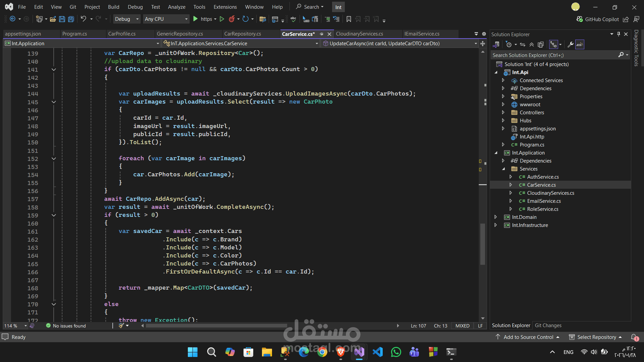Expand the Int.Domain project node
Screen dimensions: 644x362
[496, 217]
